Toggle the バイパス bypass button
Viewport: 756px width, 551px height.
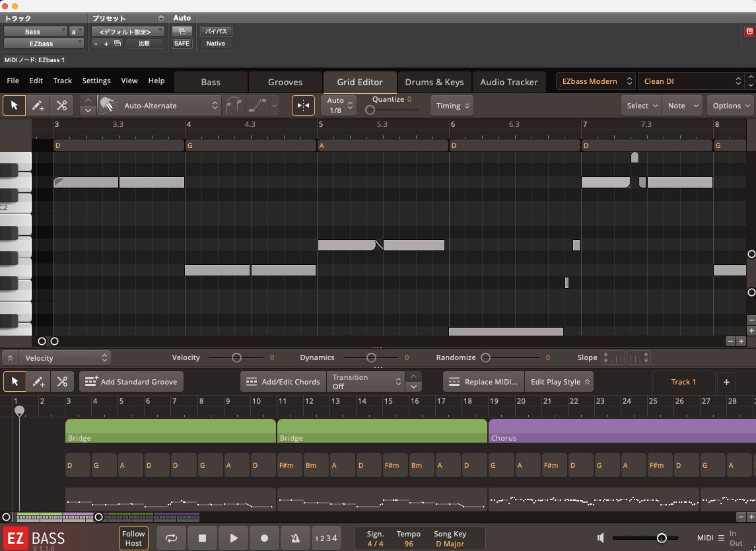pos(216,31)
